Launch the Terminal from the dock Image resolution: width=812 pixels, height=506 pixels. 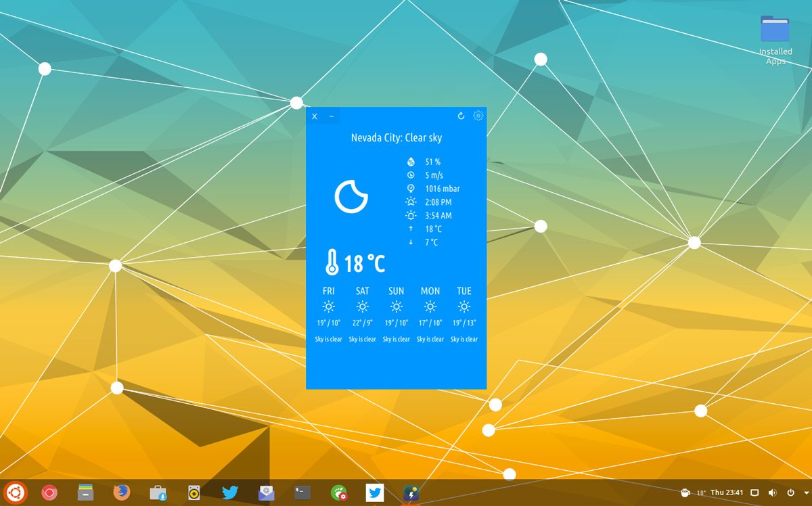click(x=302, y=492)
